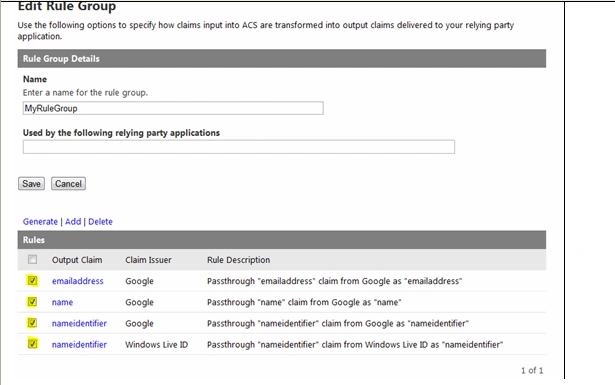This screenshot has width=615, height=385.
Task: Select the Rule Description column header
Action: [x=238, y=260]
